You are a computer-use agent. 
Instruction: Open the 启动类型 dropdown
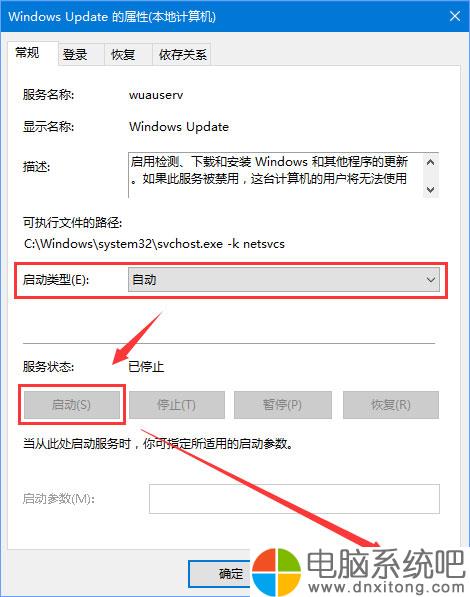(x=283, y=280)
